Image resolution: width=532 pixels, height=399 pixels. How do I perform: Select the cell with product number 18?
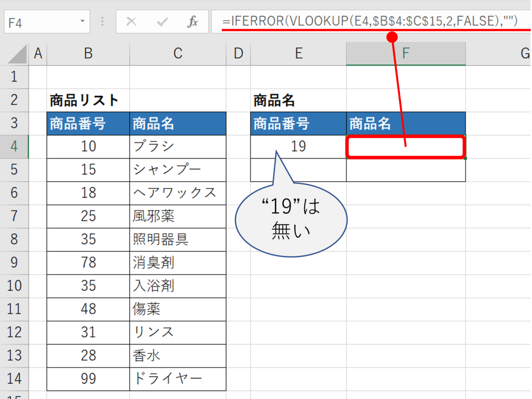(x=88, y=193)
